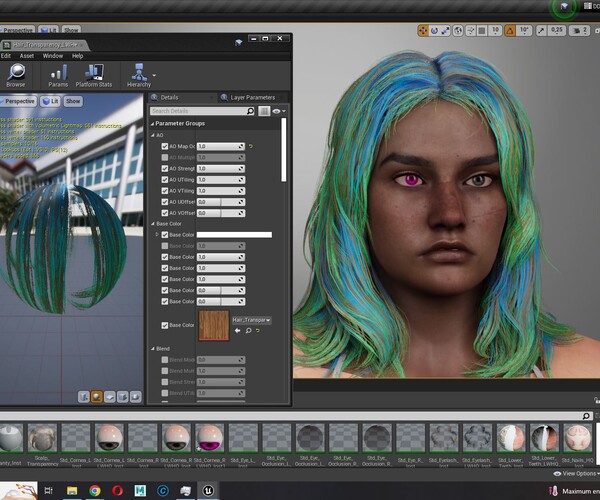Toggle grid snapping icon in main viewport
600x500 pixels.
[482, 30]
